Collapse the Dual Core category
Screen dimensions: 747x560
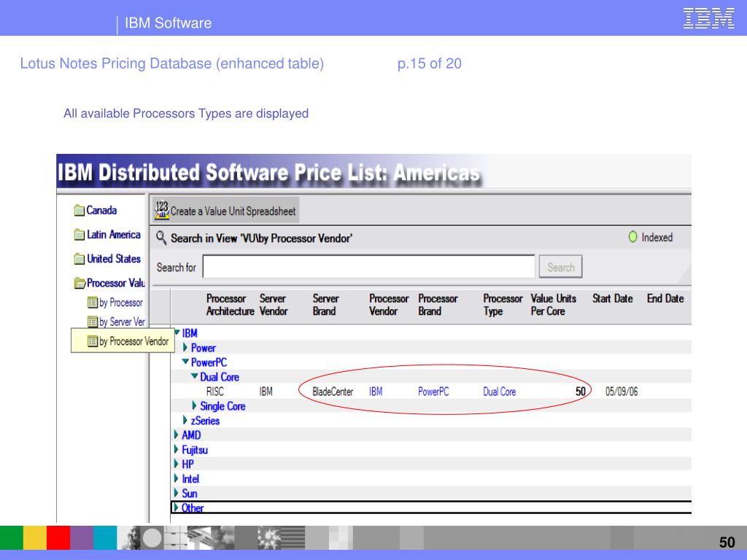[194, 376]
